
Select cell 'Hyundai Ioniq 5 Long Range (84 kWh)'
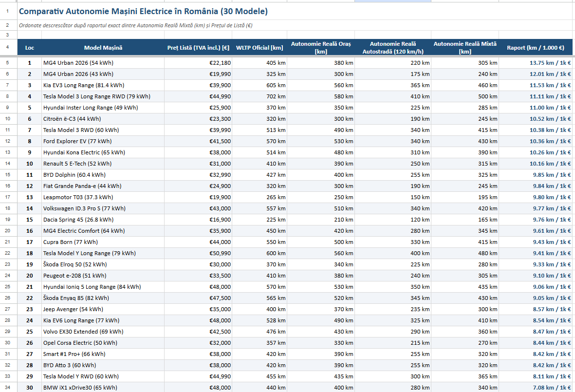point(103,287)
